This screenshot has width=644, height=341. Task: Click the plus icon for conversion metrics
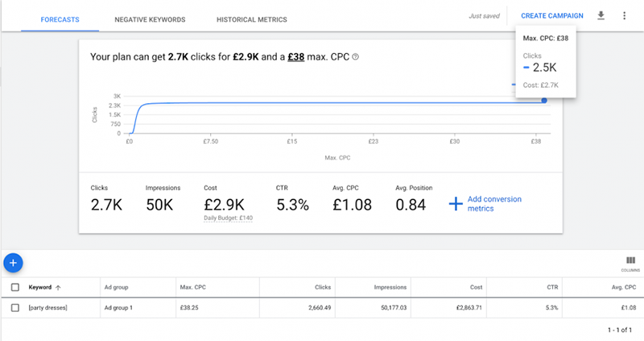(x=456, y=204)
